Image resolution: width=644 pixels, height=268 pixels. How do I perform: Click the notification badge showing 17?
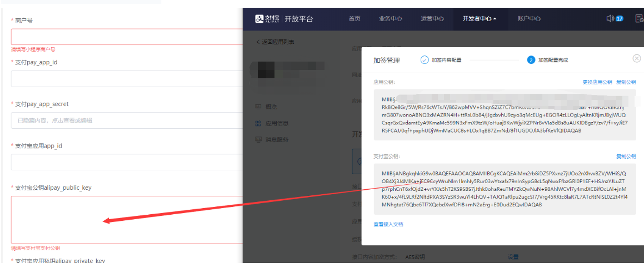620,18
